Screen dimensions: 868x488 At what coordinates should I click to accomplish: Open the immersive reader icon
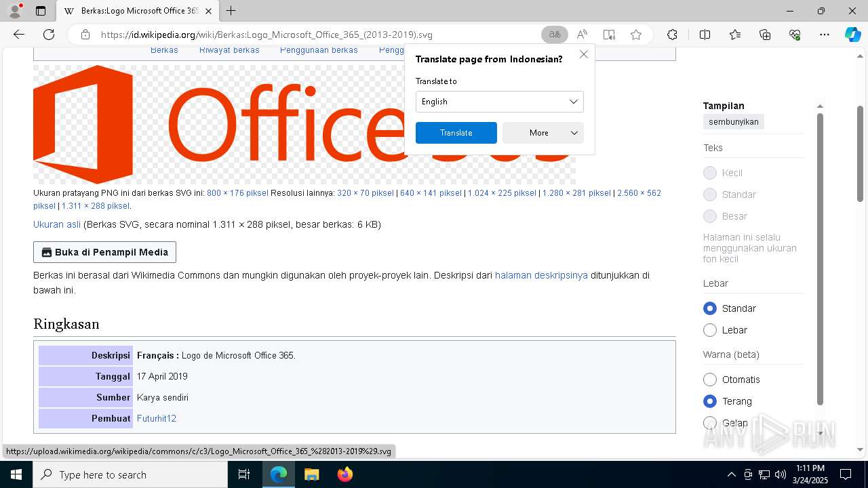click(609, 35)
